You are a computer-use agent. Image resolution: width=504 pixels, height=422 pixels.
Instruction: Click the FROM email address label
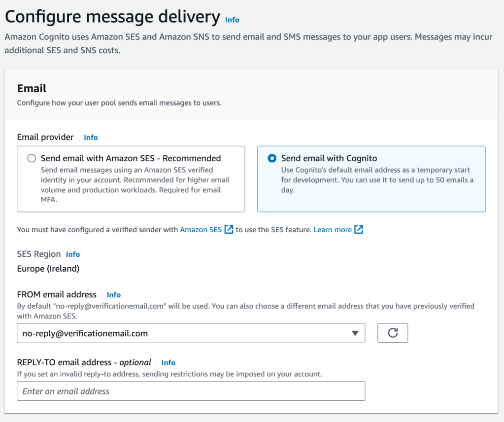(x=57, y=294)
